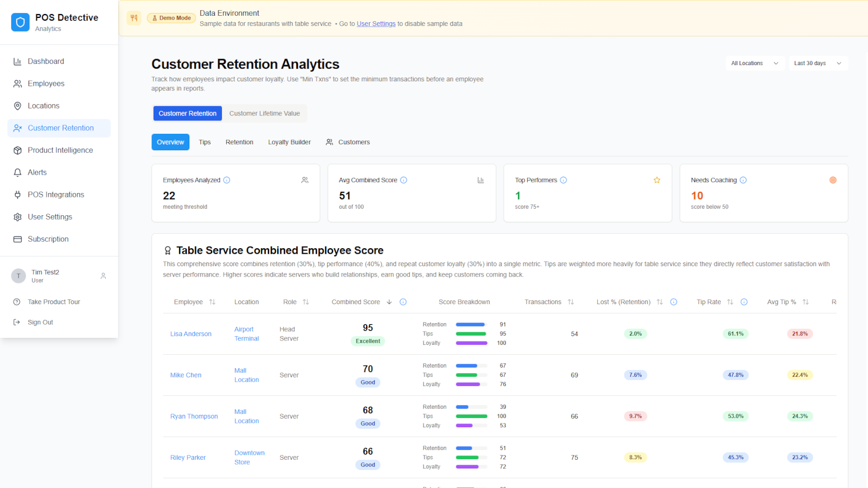Click the Excellent badge under score 95

click(368, 341)
